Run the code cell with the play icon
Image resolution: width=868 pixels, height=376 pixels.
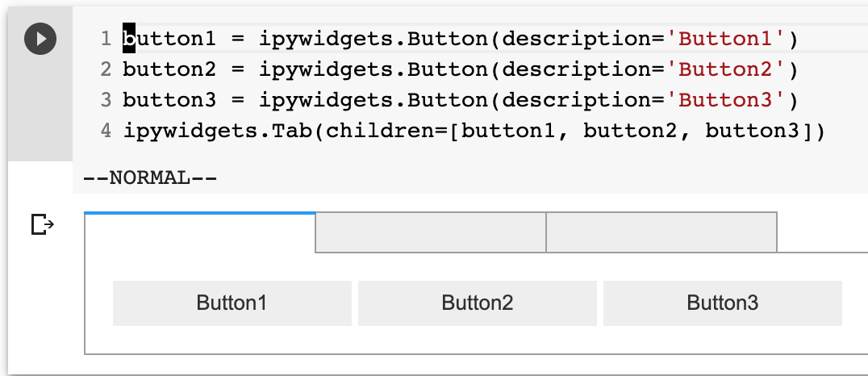click(40, 39)
